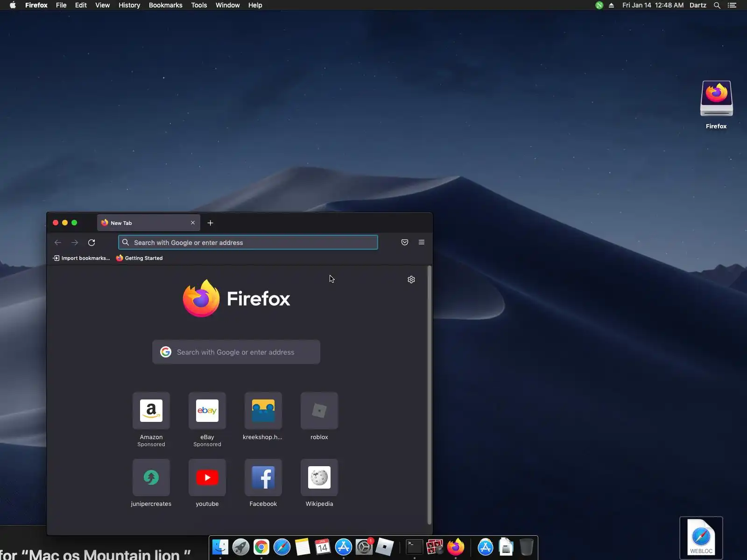Image resolution: width=747 pixels, height=560 pixels.
Task: Launch Google Chrome from the dock
Action: [x=261, y=547]
